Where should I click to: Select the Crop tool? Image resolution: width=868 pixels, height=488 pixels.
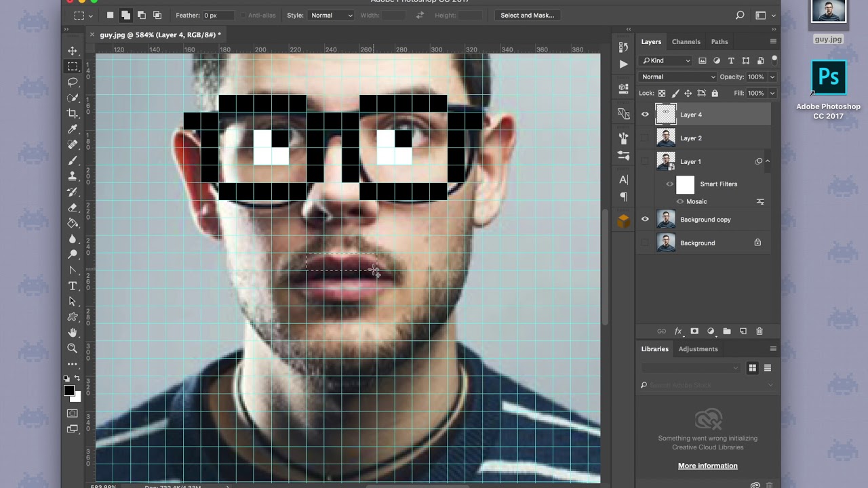pyautogui.click(x=72, y=113)
